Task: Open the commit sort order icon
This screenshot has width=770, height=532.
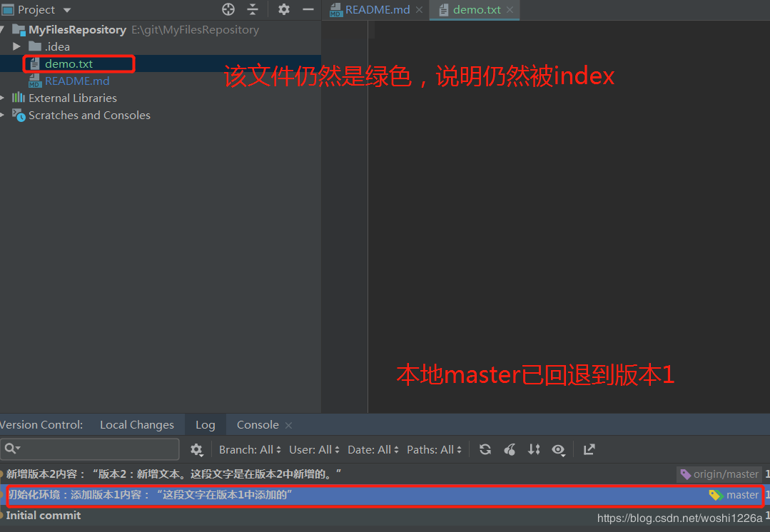Action: point(534,449)
